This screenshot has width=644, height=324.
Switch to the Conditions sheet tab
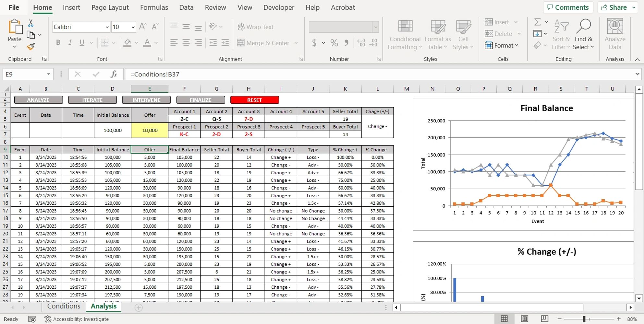(64, 307)
